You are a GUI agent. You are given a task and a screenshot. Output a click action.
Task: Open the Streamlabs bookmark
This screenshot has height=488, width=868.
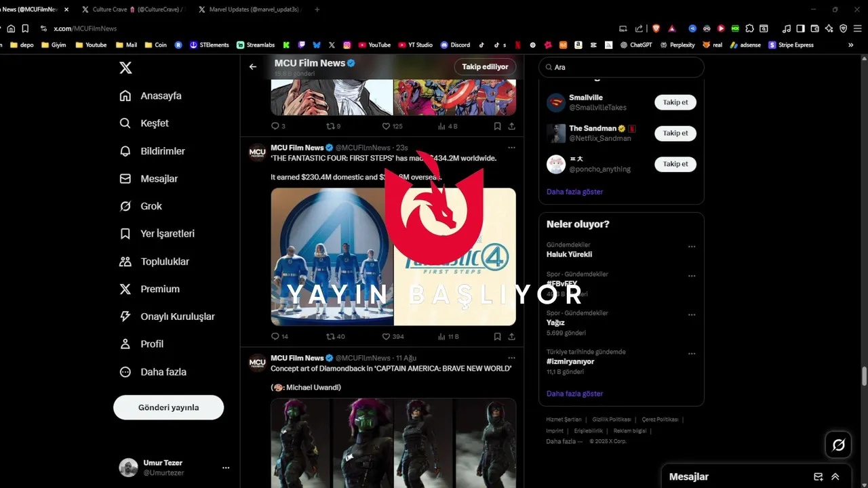point(256,45)
